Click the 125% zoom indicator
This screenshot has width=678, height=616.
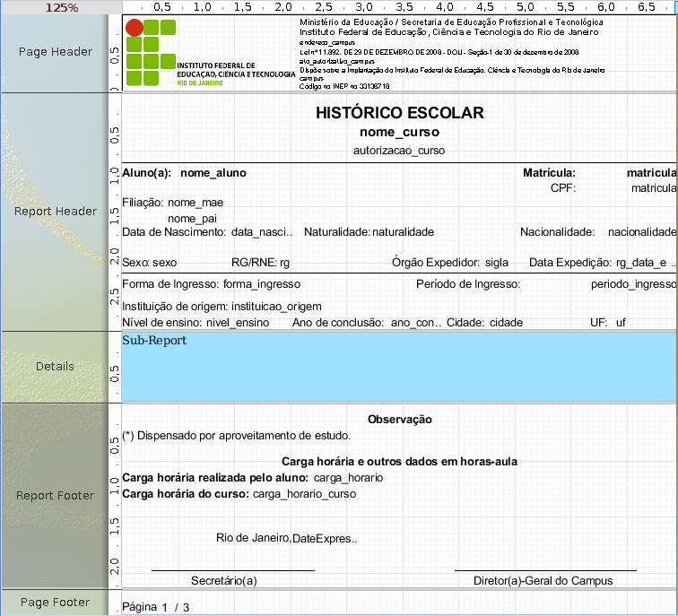[x=61, y=7]
